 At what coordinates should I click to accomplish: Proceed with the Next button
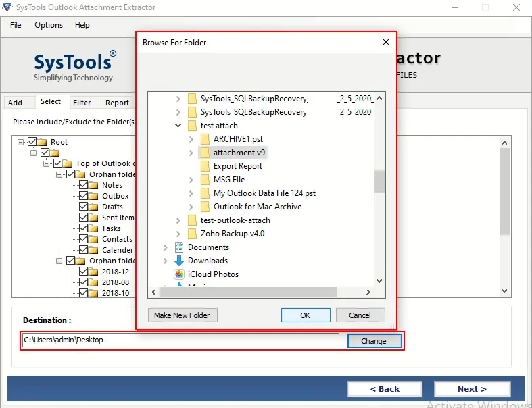[x=473, y=389]
